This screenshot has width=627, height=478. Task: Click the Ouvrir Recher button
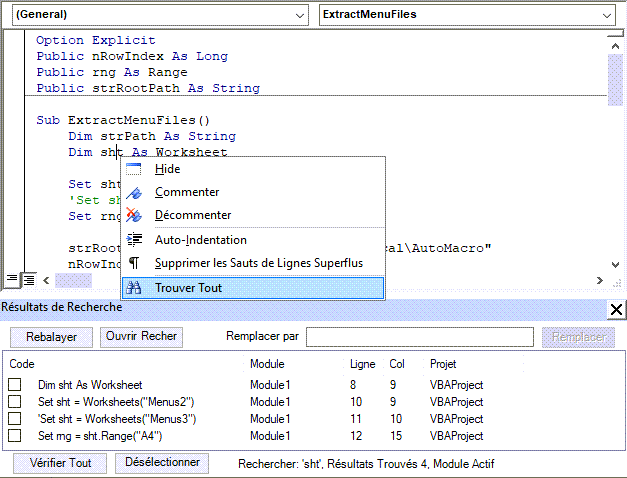click(x=141, y=337)
